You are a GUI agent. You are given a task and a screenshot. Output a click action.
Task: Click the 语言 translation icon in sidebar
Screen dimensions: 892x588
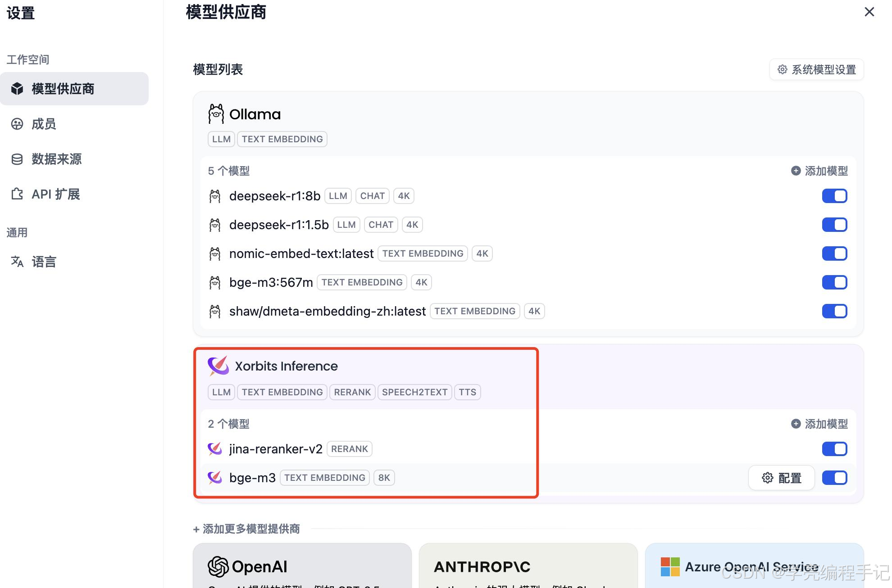click(x=17, y=262)
